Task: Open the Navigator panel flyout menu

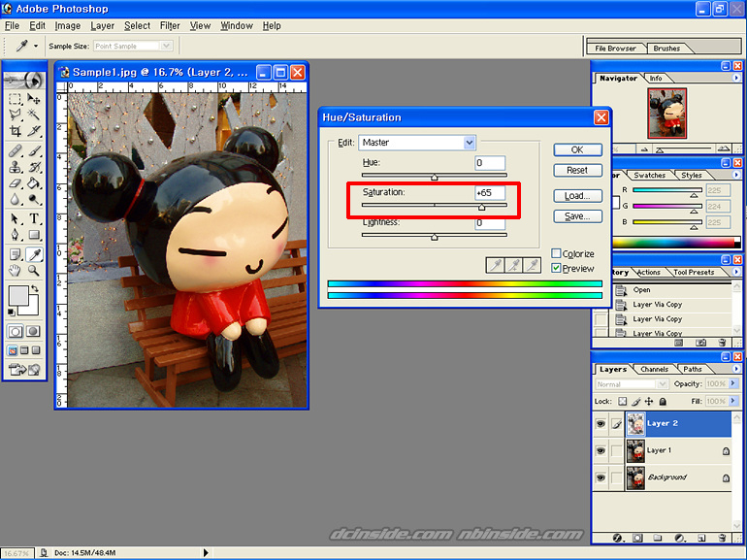Action: point(736,78)
